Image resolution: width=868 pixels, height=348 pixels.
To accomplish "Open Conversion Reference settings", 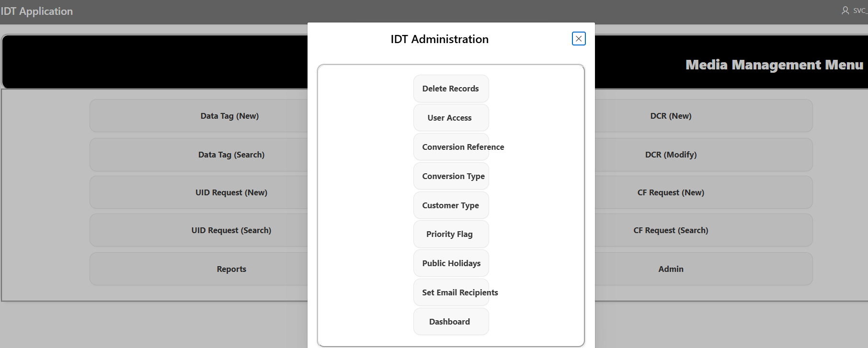I will [451, 147].
